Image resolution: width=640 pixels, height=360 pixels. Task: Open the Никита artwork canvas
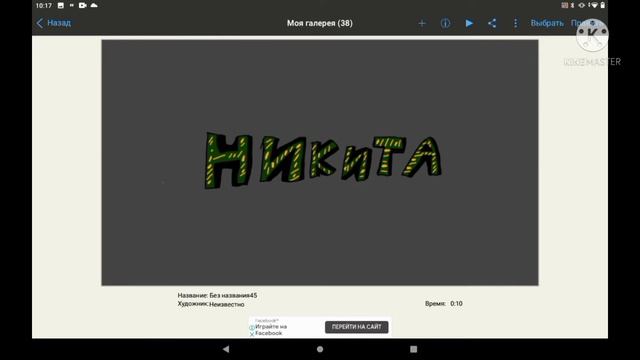coord(320,162)
